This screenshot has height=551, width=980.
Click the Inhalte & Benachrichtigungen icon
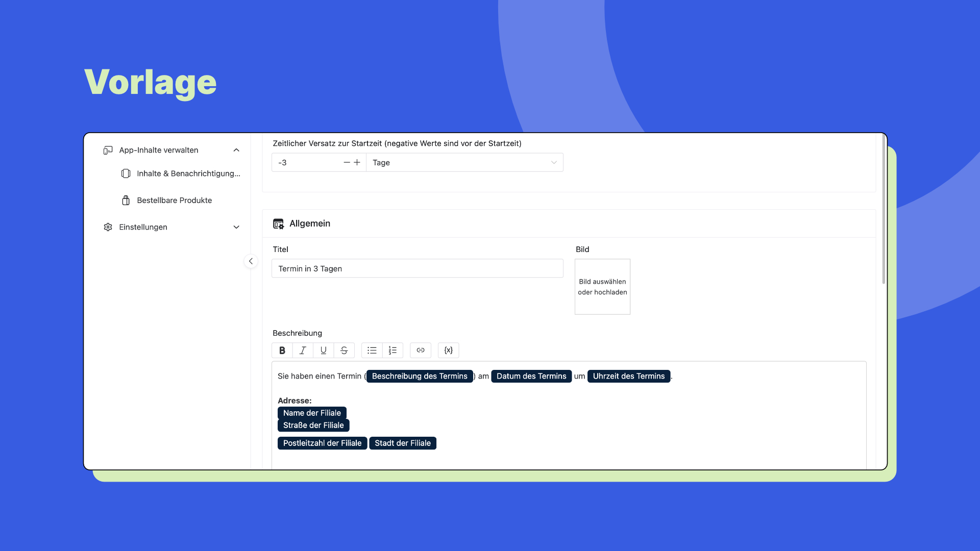click(126, 173)
